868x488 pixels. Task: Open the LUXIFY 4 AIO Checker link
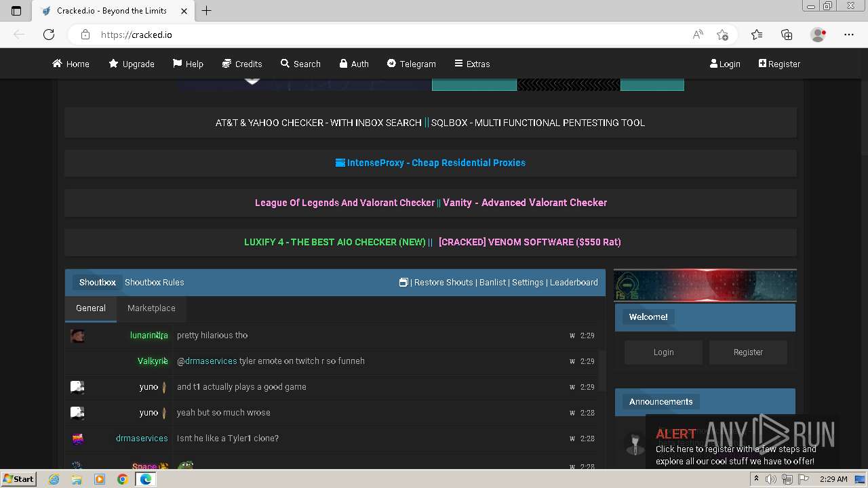[x=335, y=242]
